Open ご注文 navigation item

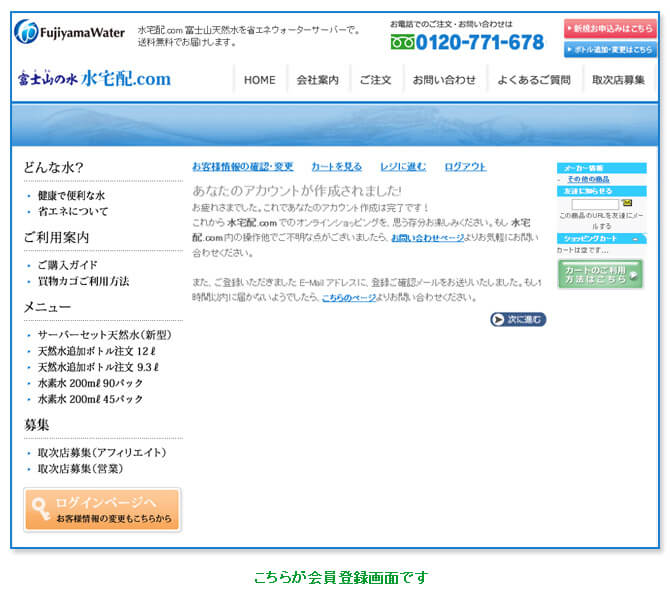pyautogui.click(x=375, y=80)
